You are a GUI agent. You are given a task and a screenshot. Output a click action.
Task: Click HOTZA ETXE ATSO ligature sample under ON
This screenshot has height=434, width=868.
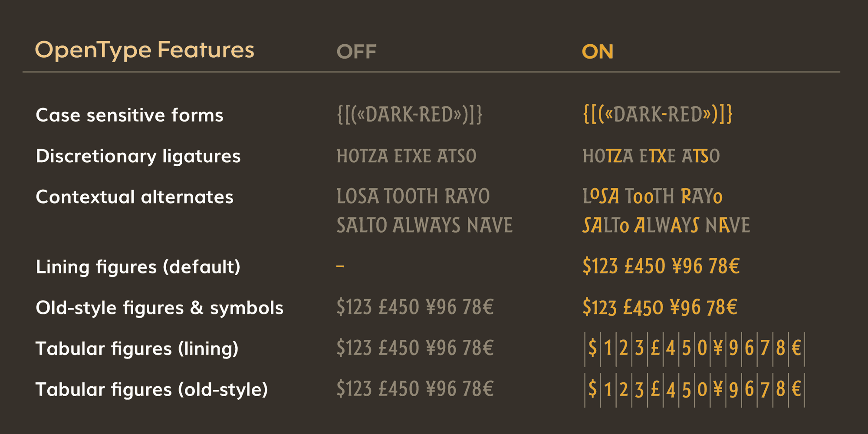651,156
